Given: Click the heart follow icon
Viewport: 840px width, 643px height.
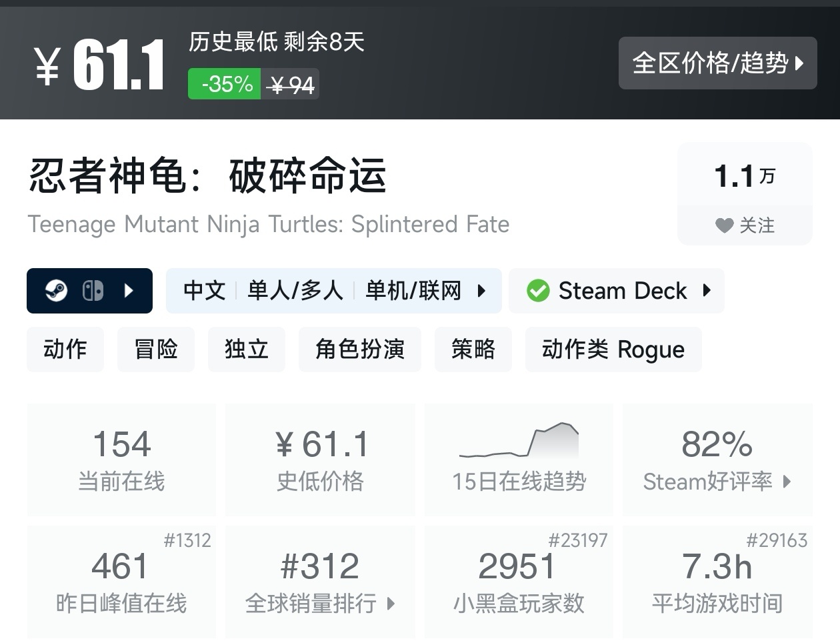Looking at the screenshot, I should 724,225.
